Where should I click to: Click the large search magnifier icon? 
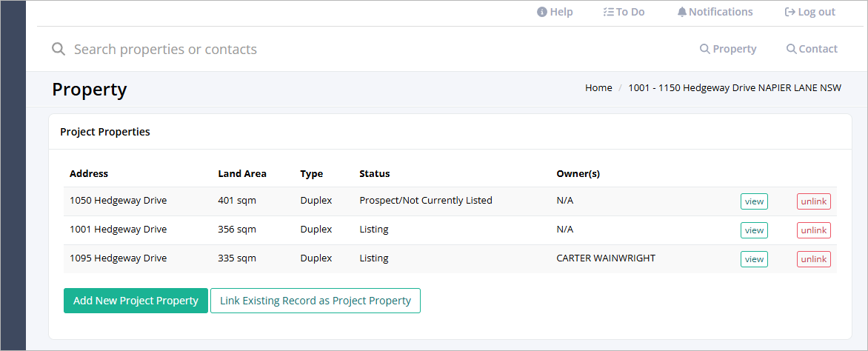coord(59,49)
